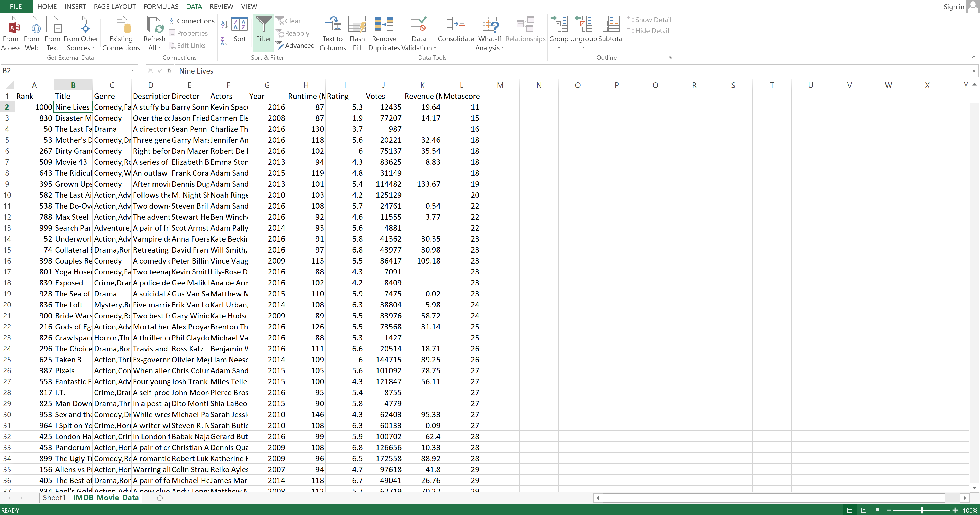Click the 100% zoom level
The width and height of the screenshot is (980, 515).
pyautogui.click(x=970, y=510)
